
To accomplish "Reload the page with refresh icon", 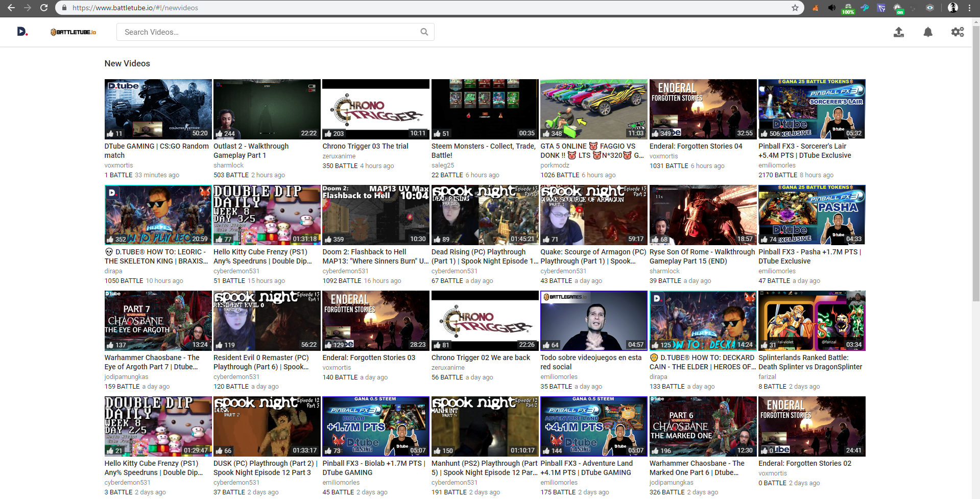I will 44,8.
